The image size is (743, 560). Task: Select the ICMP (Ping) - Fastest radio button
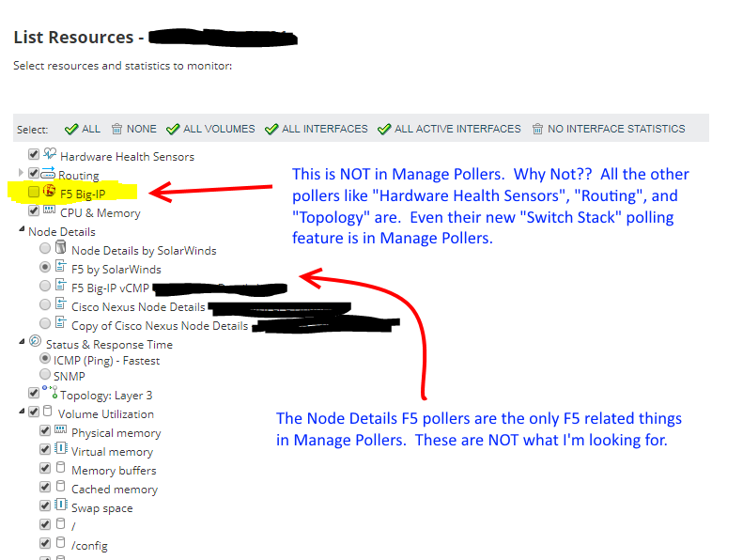[45, 358]
